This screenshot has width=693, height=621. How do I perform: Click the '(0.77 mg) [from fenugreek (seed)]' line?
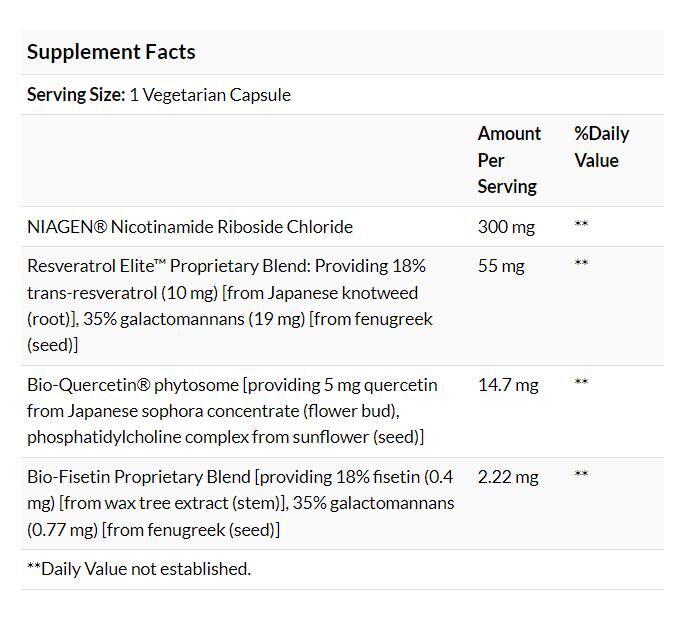point(153,530)
